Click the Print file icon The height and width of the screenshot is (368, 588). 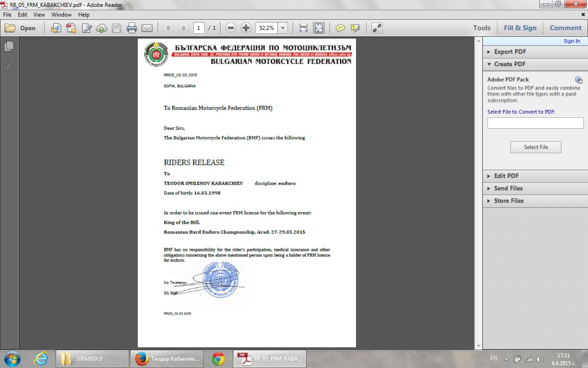point(131,28)
